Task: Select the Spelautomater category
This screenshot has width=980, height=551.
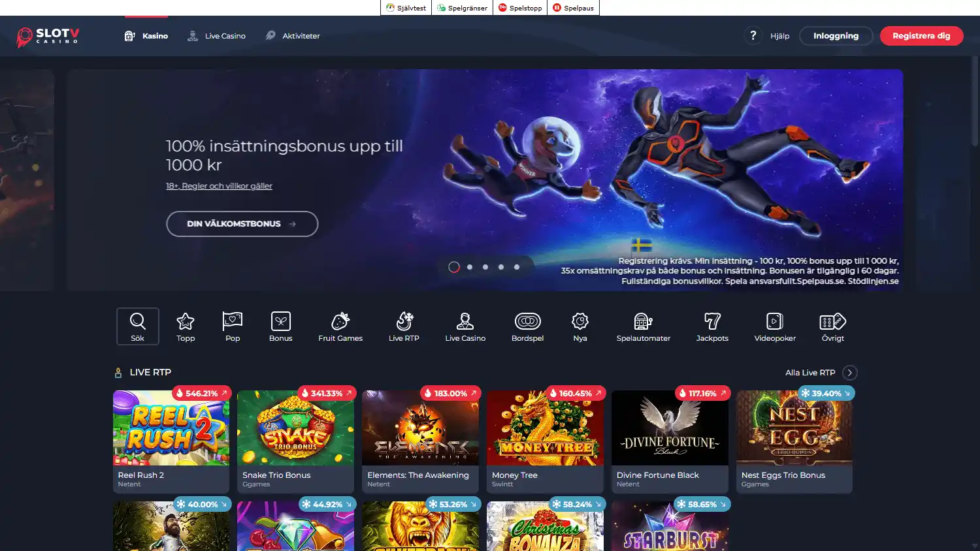Action: (x=644, y=326)
